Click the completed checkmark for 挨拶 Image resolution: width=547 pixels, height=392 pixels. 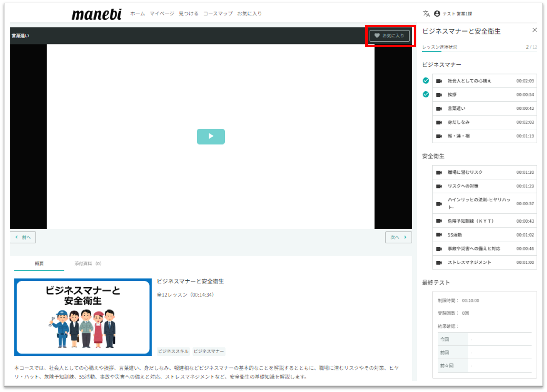[426, 94]
